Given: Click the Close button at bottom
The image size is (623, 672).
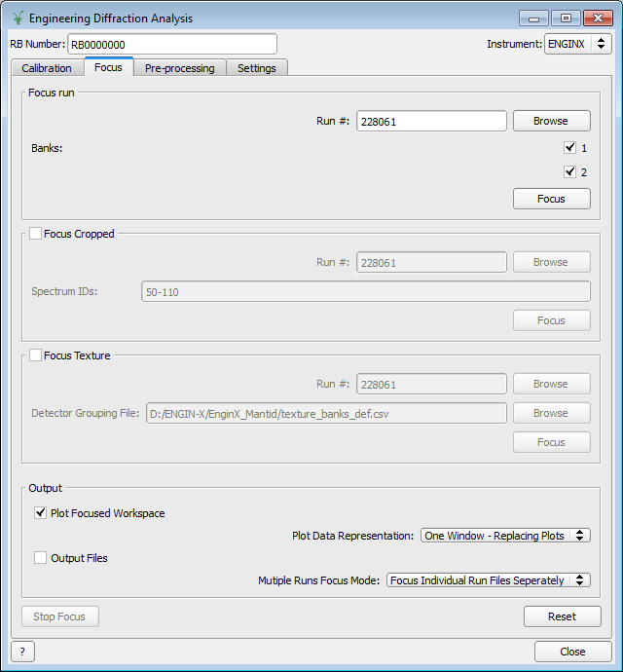Looking at the screenshot, I should (x=572, y=652).
